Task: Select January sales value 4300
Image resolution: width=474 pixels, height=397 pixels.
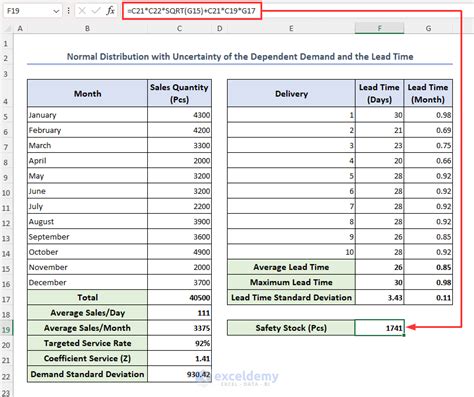Action: tap(179, 115)
